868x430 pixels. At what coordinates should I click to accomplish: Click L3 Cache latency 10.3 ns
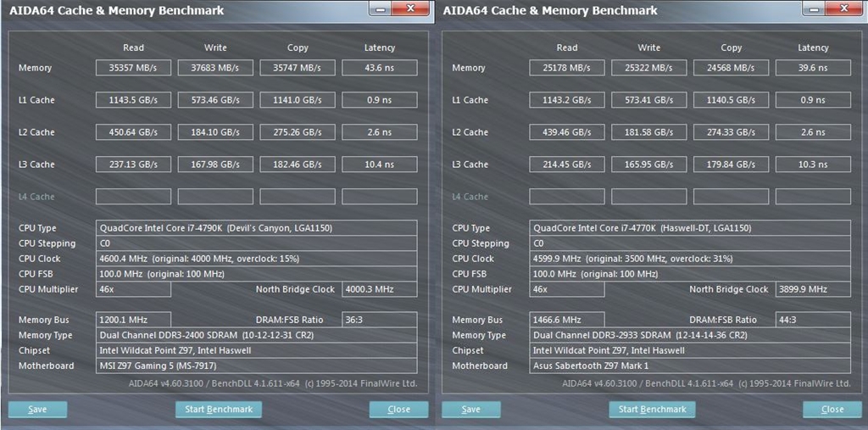click(813, 164)
